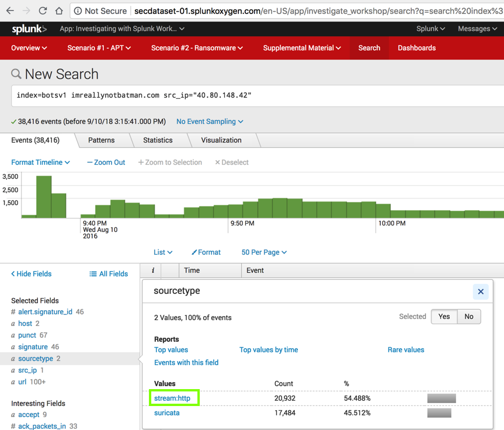Image resolution: width=504 pixels, height=430 pixels.
Task: Click the tallest green timeline bar
Action: (44, 196)
